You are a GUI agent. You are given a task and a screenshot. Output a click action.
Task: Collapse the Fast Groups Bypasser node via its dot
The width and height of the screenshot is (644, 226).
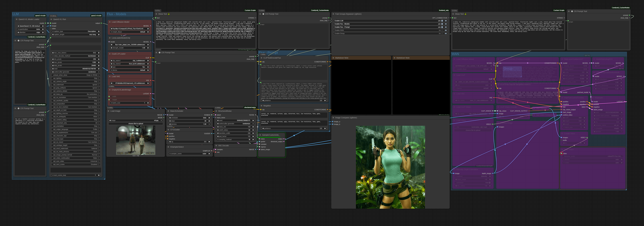(333, 14)
